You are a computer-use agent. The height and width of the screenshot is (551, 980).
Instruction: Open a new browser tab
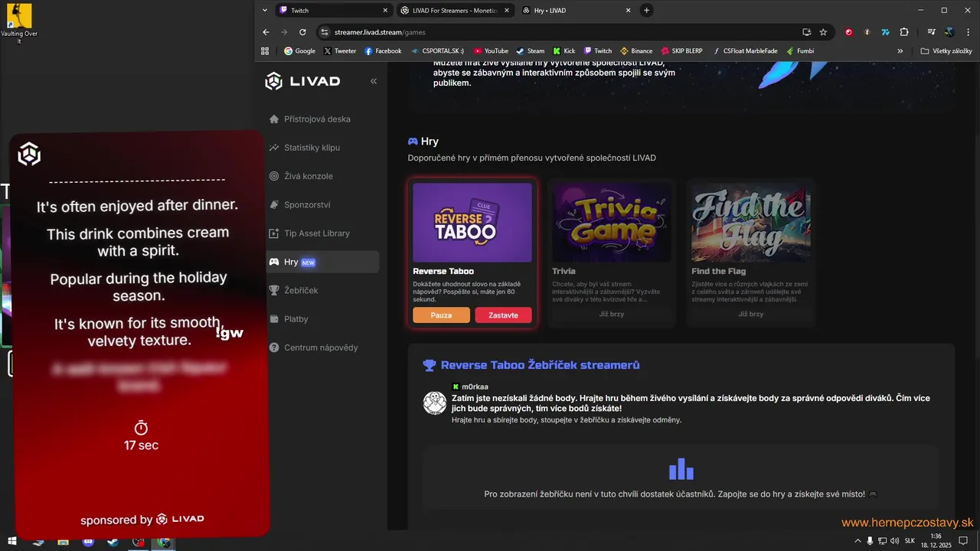646,11
